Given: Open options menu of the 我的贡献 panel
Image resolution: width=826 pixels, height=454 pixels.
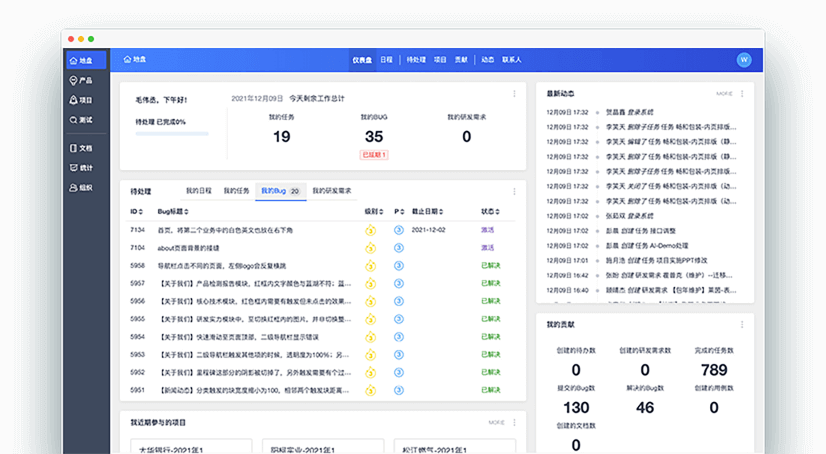Looking at the screenshot, I should tap(742, 324).
